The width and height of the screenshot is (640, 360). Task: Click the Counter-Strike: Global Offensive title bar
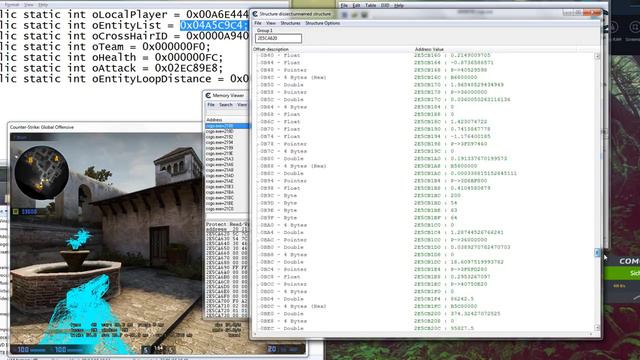point(105,127)
